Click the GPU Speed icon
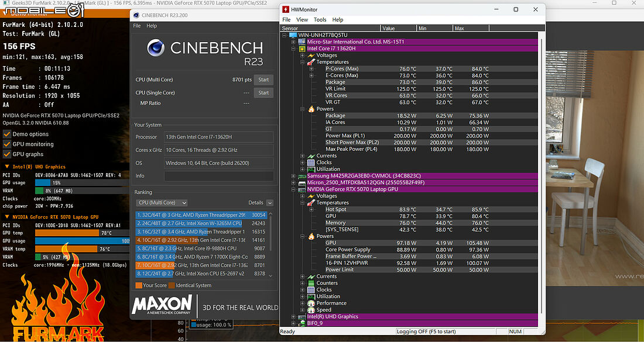 [x=311, y=310]
